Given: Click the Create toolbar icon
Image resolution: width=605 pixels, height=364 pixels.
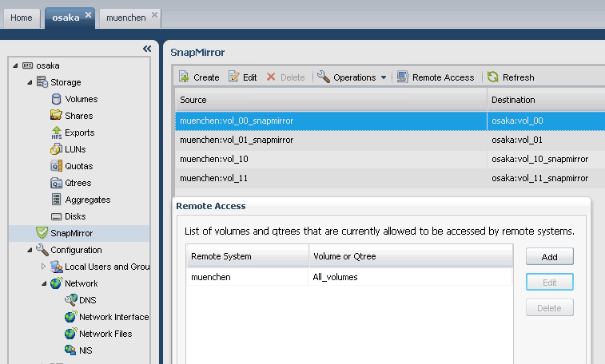Looking at the screenshot, I should [184, 77].
